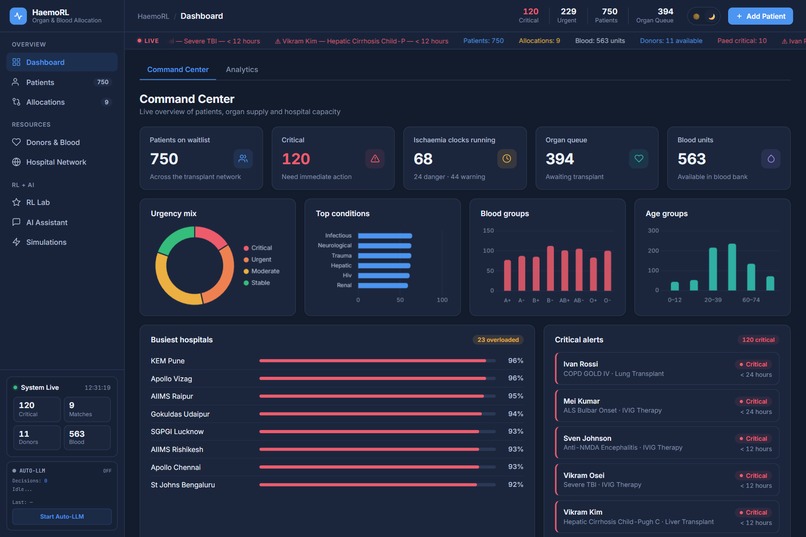Select the dark theme moon icon
This screenshot has height=537, width=806.
(712, 16)
